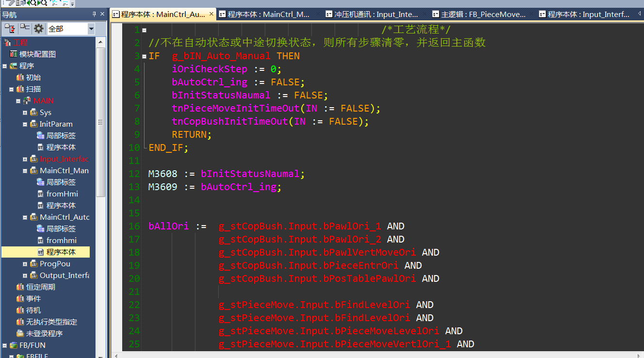Viewport: 644px width, 358px height.
Task: Close the 导航 navigation panel
Action: [x=102, y=14]
